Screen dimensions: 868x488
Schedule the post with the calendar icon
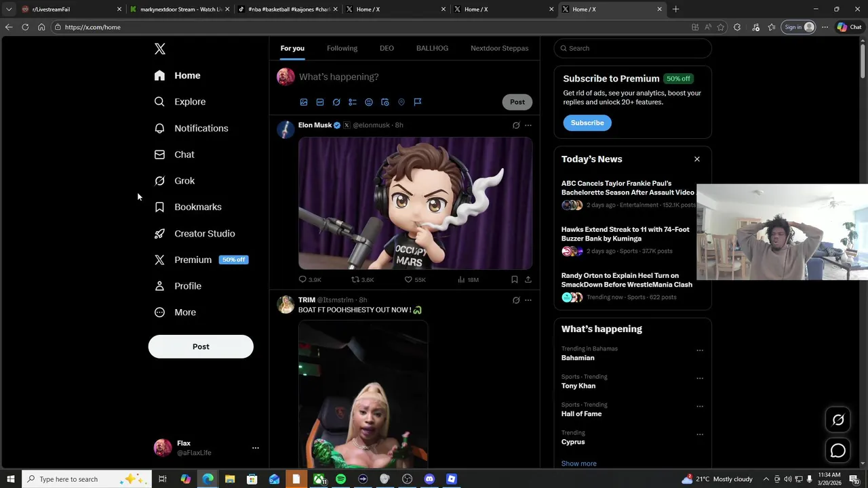[385, 102]
